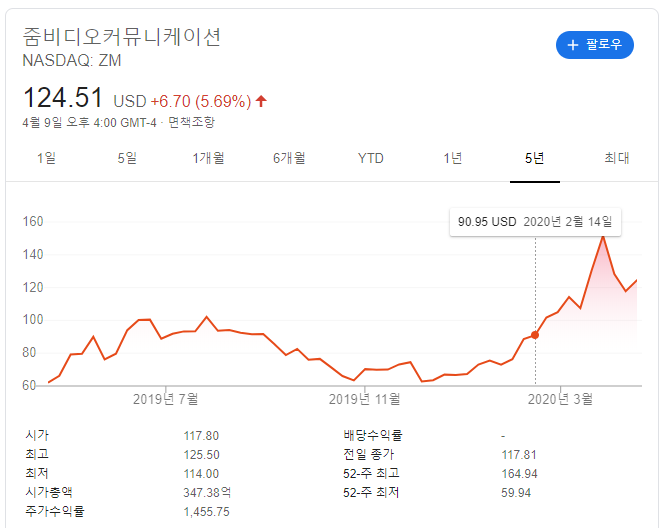The width and height of the screenshot is (665, 528).
Task: Click the 시가총액 label
Action: pos(49,492)
